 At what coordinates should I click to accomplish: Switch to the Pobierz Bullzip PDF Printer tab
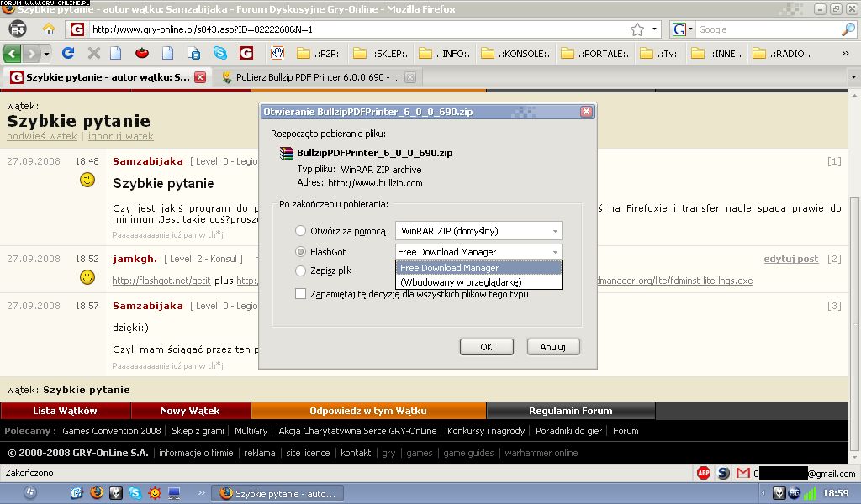click(x=319, y=77)
